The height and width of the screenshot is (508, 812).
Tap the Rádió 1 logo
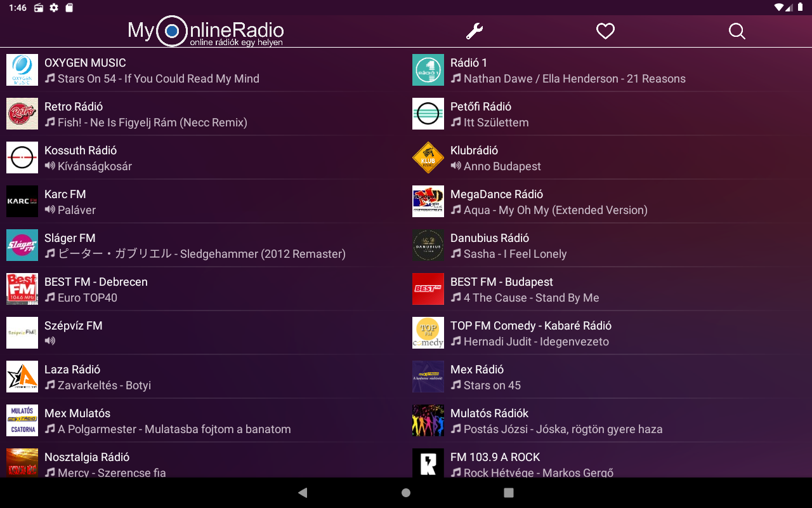(x=428, y=70)
